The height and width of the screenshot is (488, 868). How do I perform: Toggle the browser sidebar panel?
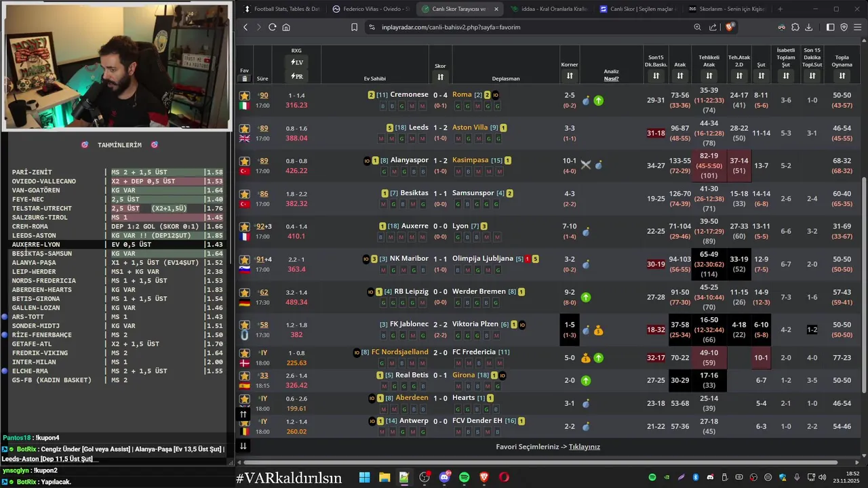click(831, 27)
